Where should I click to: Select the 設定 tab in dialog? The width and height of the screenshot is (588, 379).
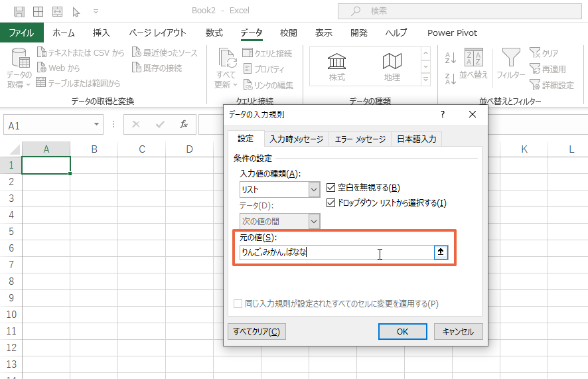[246, 139]
